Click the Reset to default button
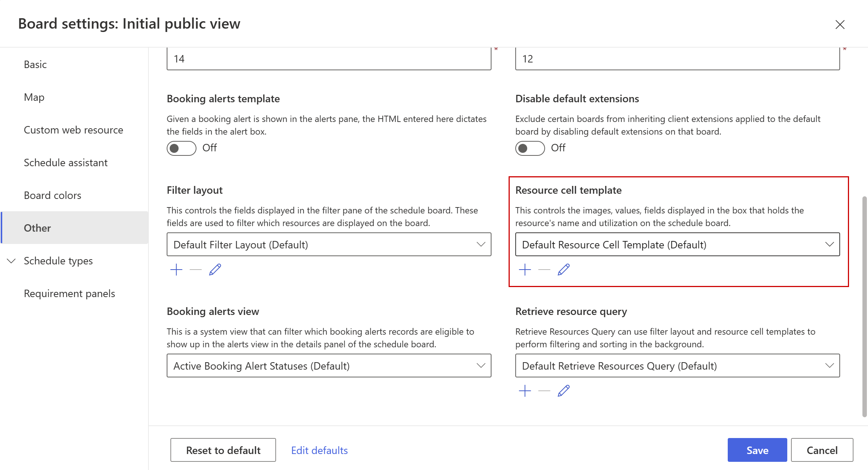 (x=223, y=450)
